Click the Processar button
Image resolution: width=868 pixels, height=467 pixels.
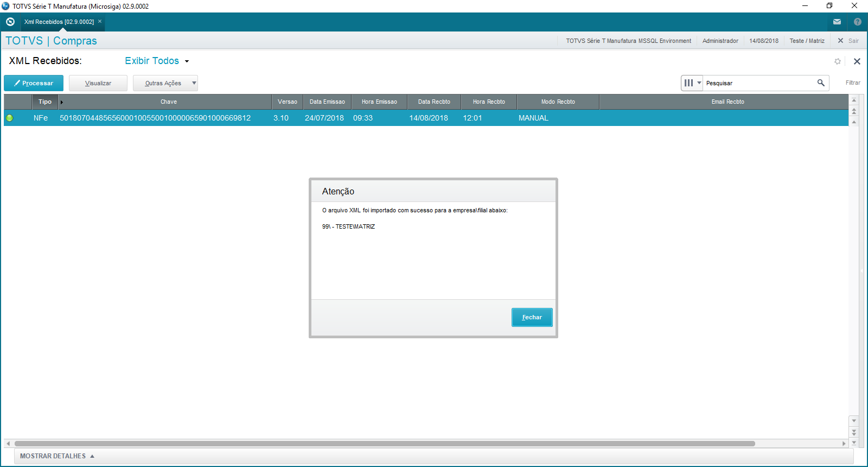coord(34,83)
